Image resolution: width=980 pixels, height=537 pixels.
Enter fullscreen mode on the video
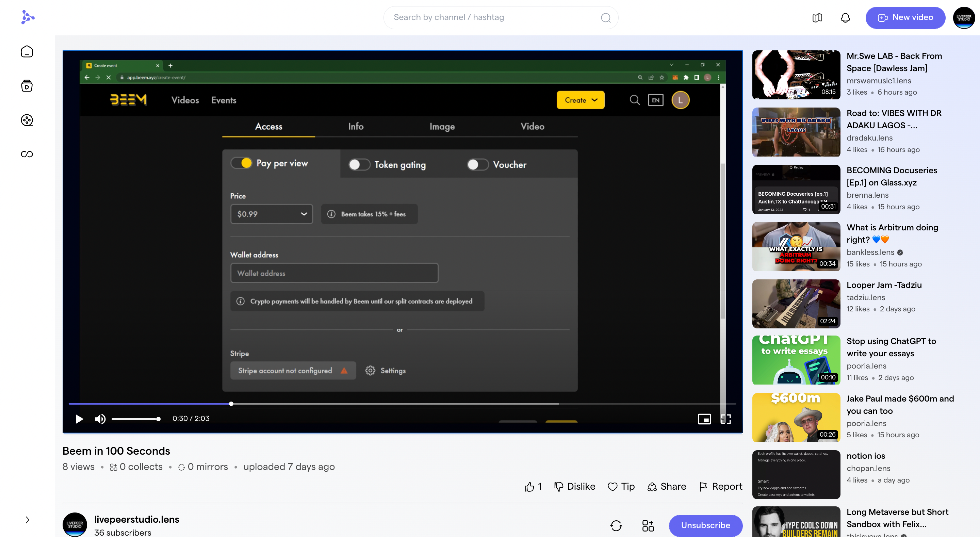[x=725, y=419]
